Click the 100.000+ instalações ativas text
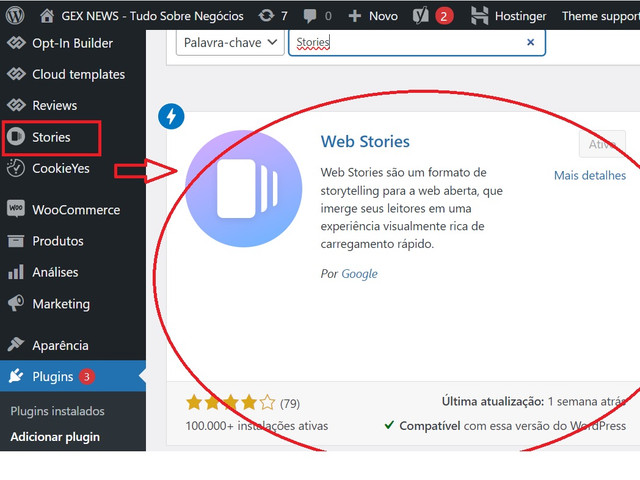640x480 pixels. [x=257, y=426]
